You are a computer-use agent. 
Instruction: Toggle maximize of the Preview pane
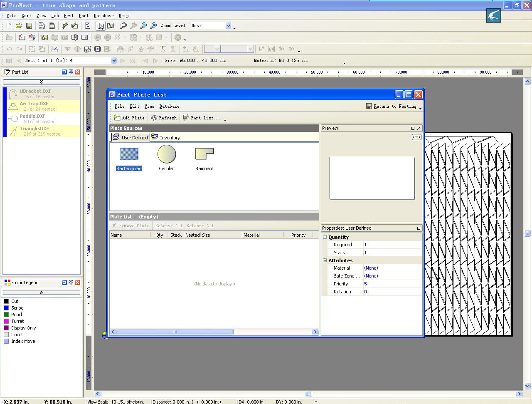(413, 128)
